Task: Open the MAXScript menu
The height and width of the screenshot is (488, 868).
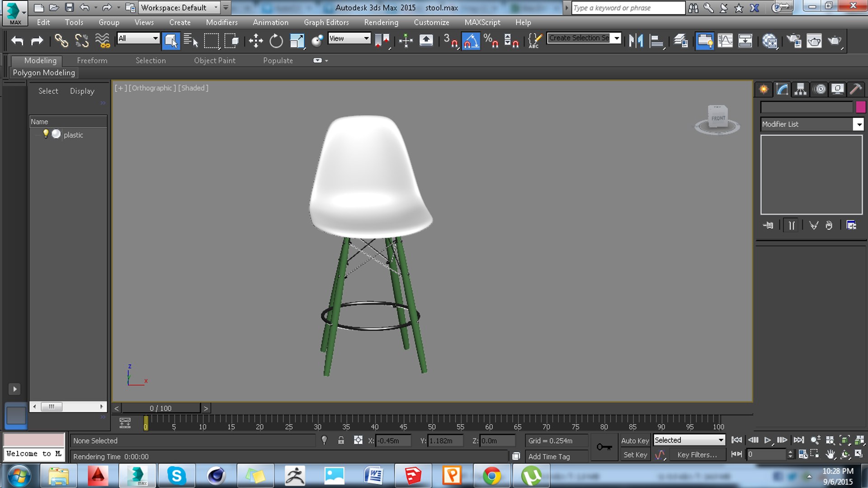Action: point(482,22)
